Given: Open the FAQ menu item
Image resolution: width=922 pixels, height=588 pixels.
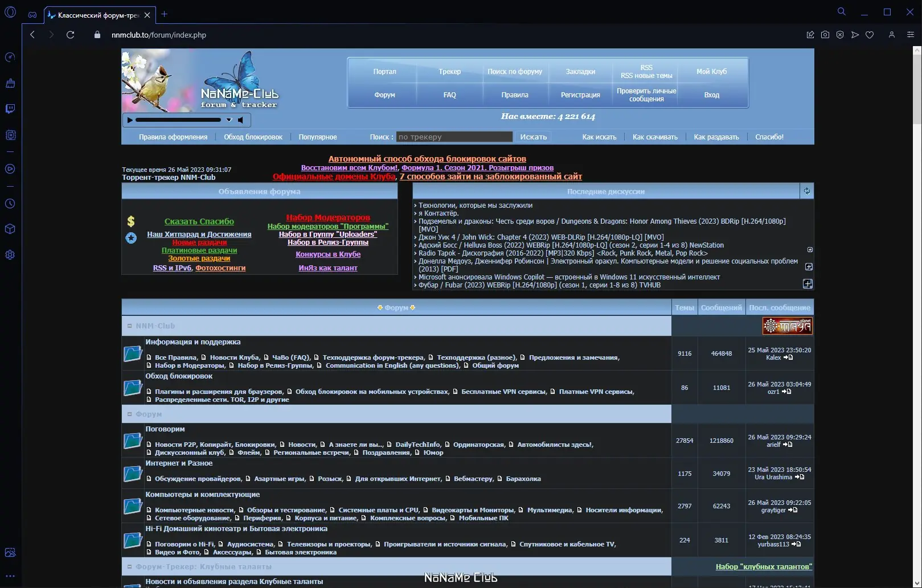Looking at the screenshot, I should [x=450, y=95].
